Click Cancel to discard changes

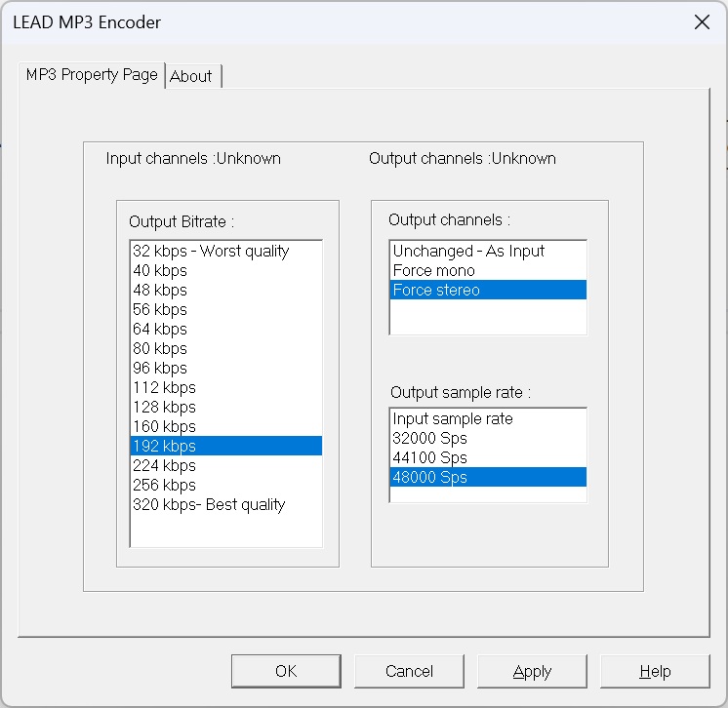tap(409, 671)
